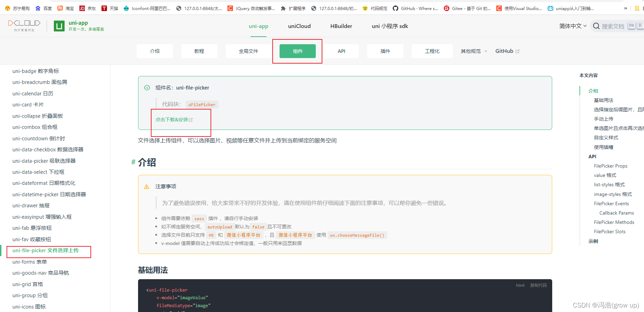Jump to Callback Params in outline

click(x=616, y=213)
